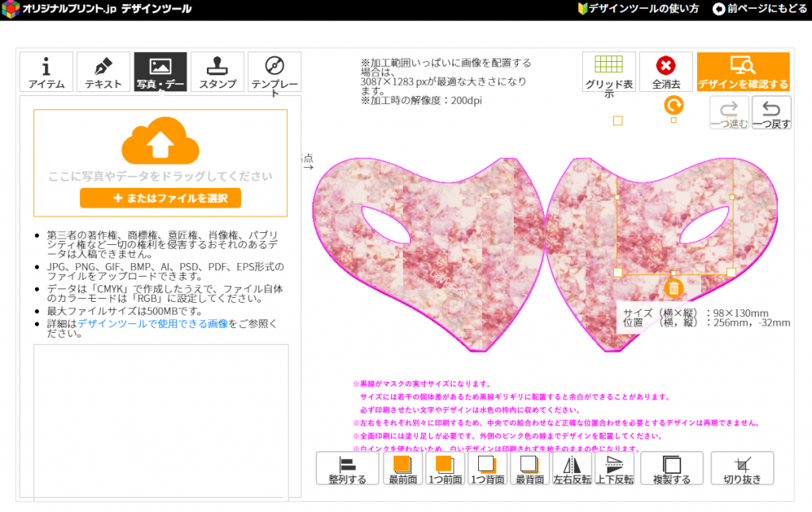Open デザインツールの使い方 help link
Image resolution: width=812 pixels, height=512 pixels.
pyautogui.click(x=638, y=9)
